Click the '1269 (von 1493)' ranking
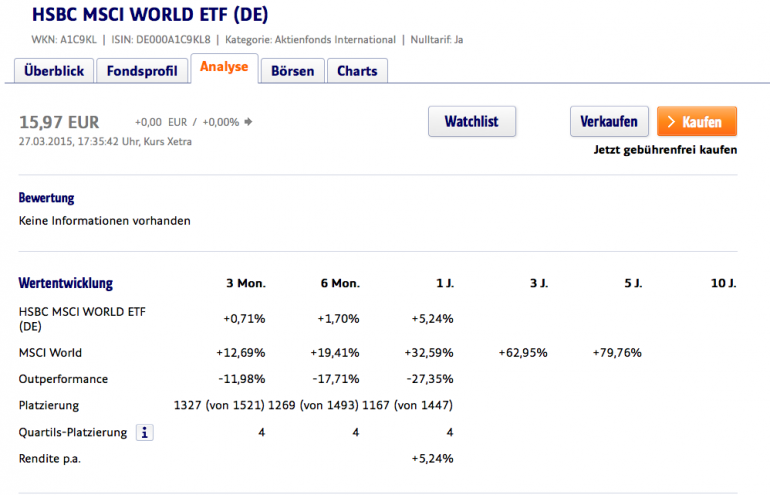Viewport: 770px width, 495px height. (x=313, y=406)
